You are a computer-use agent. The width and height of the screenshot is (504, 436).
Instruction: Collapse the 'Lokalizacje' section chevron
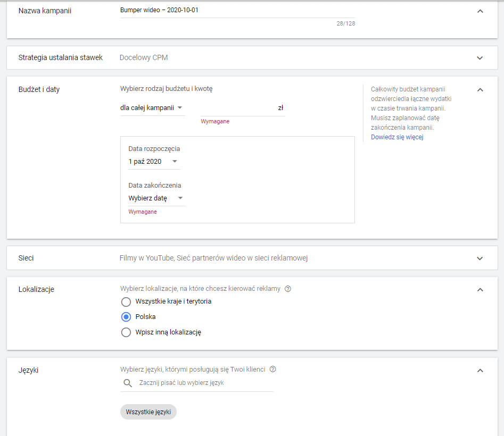pyautogui.click(x=480, y=290)
